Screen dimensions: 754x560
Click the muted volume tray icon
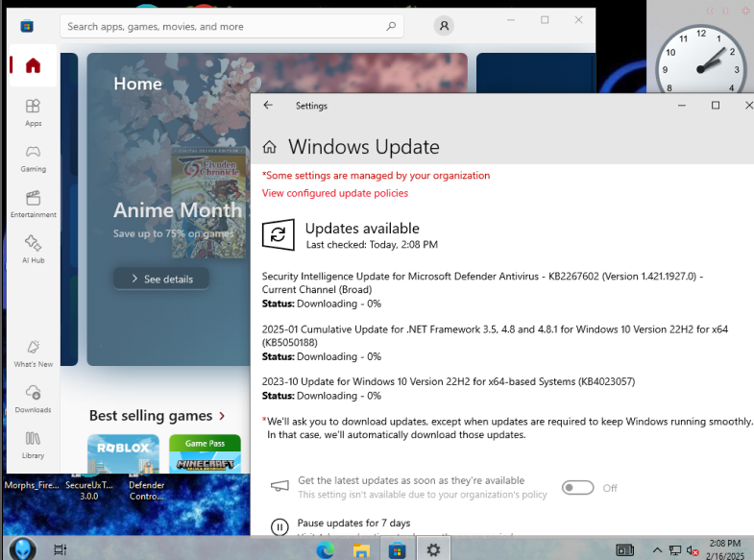point(692,550)
